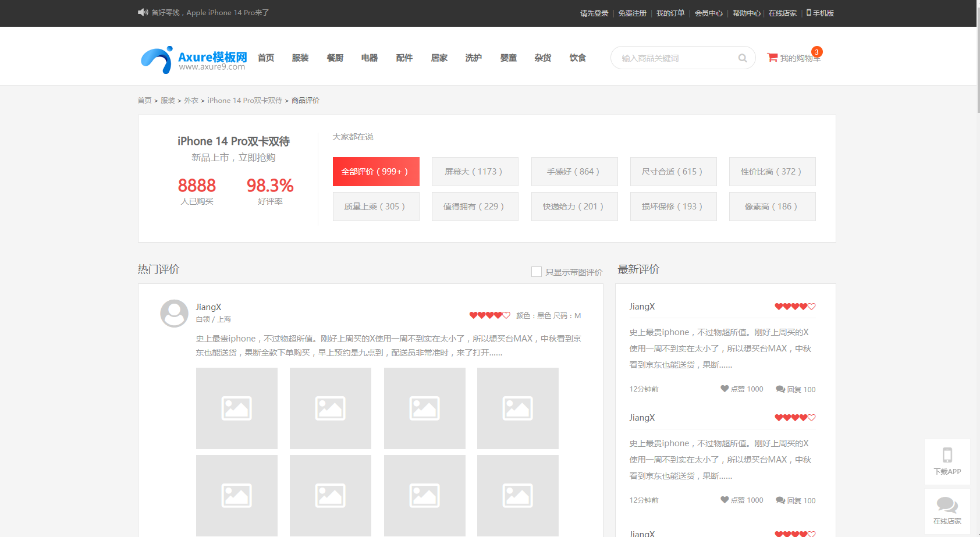The height and width of the screenshot is (537, 980).
Task: Click the search magnifier icon
Action: click(x=743, y=58)
